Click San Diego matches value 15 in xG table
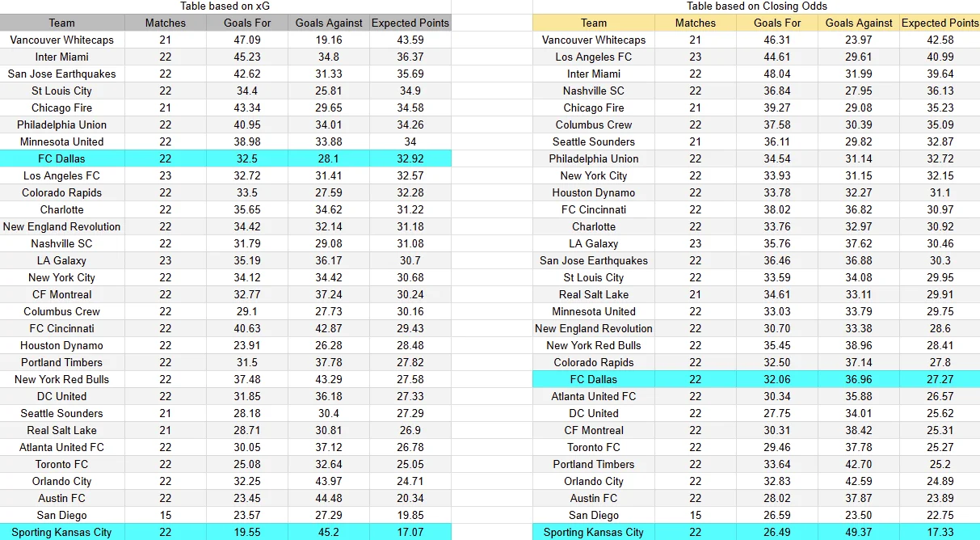The width and height of the screenshot is (980, 540). click(166, 515)
